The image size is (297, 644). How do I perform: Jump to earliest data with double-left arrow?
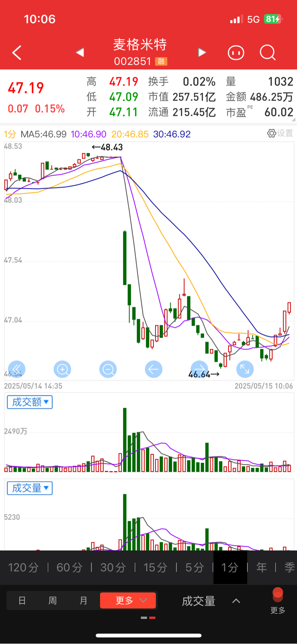pyautogui.click(x=17, y=369)
